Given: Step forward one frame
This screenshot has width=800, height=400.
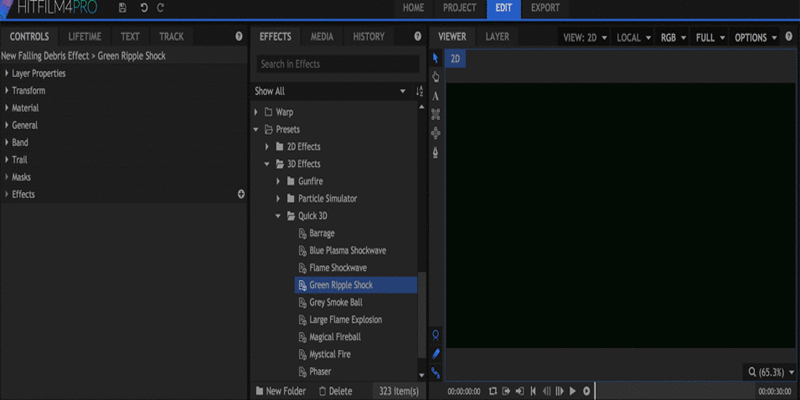Looking at the screenshot, I should click(560, 391).
